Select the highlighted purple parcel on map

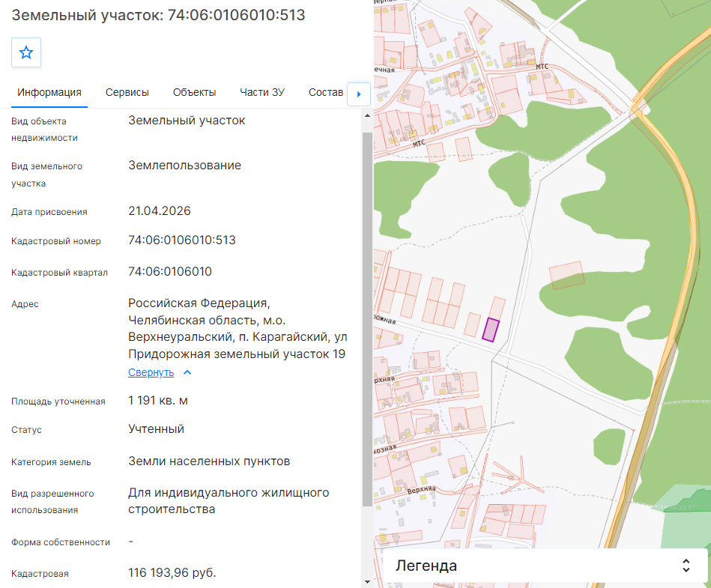tap(491, 330)
